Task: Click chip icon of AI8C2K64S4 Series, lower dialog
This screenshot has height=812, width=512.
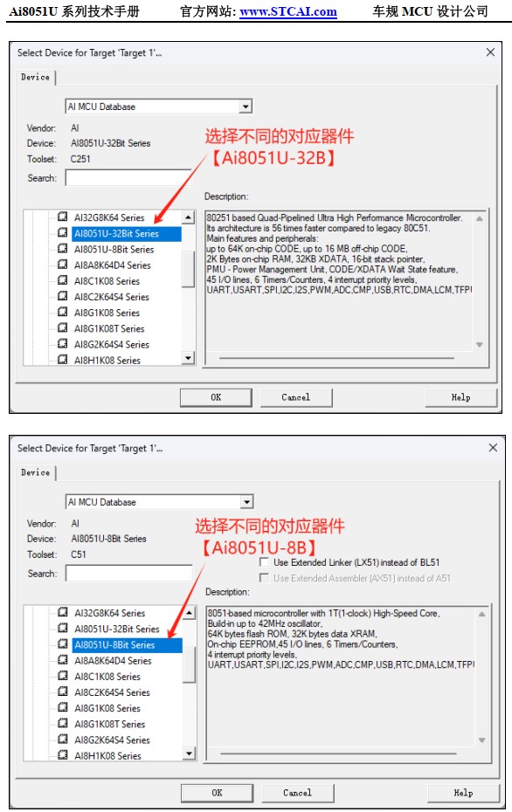Action: (x=63, y=692)
